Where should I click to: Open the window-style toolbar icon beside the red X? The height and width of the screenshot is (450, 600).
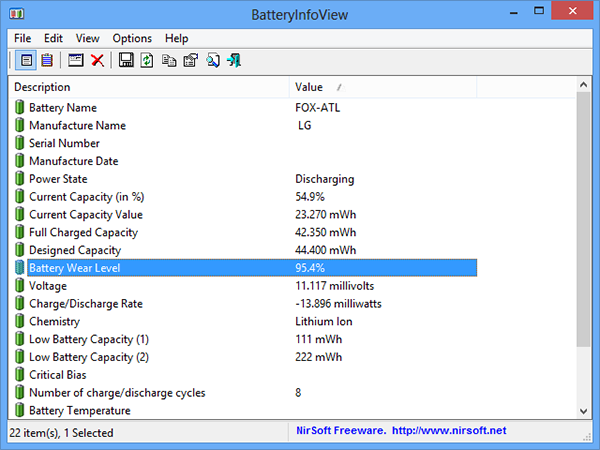pos(75,60)
